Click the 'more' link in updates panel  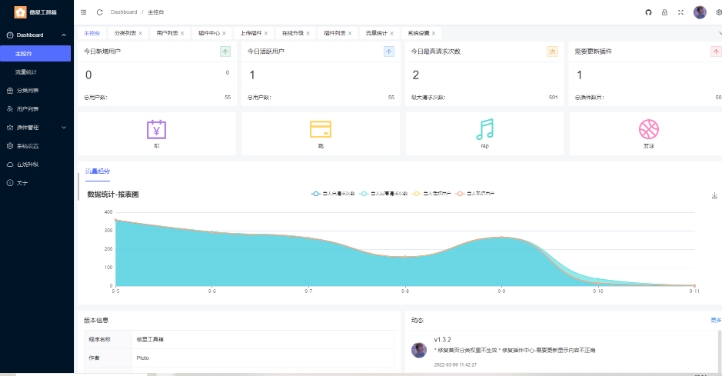pyautogui.click(x=716, y=320)
